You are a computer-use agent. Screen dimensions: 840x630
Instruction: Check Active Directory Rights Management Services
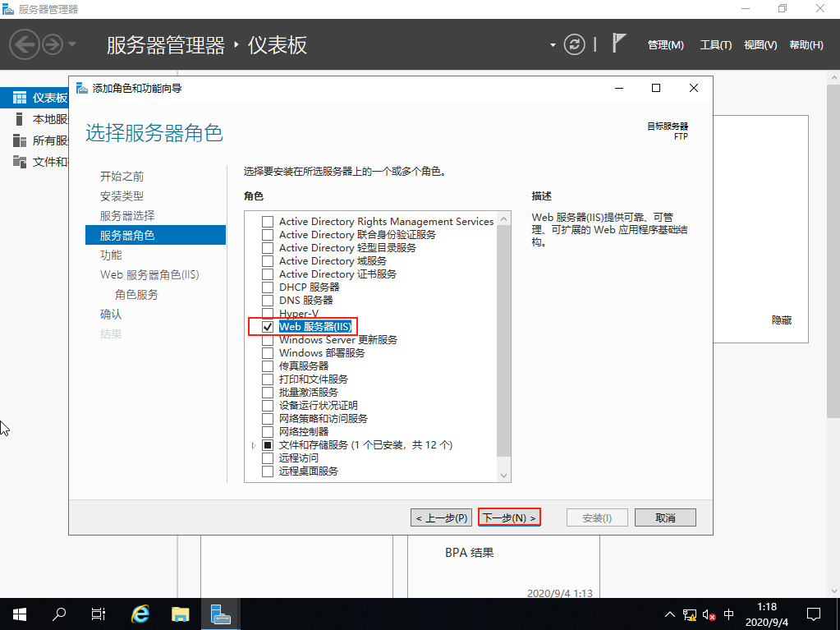268,222
